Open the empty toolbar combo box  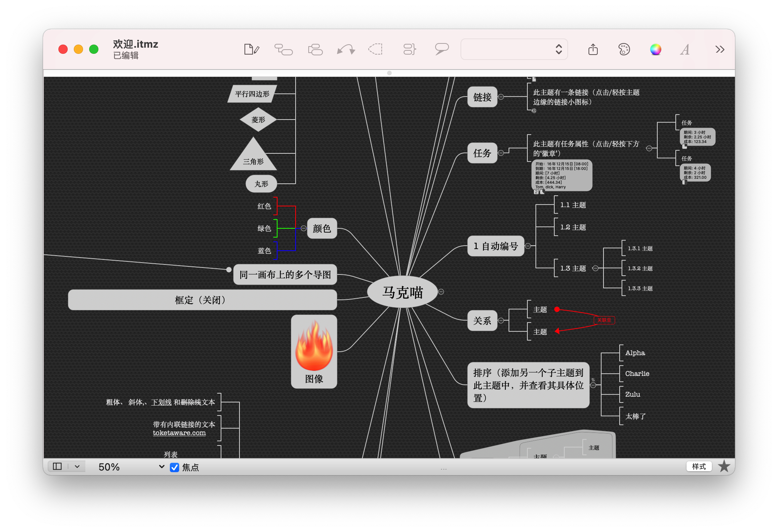tap(514, 49)
